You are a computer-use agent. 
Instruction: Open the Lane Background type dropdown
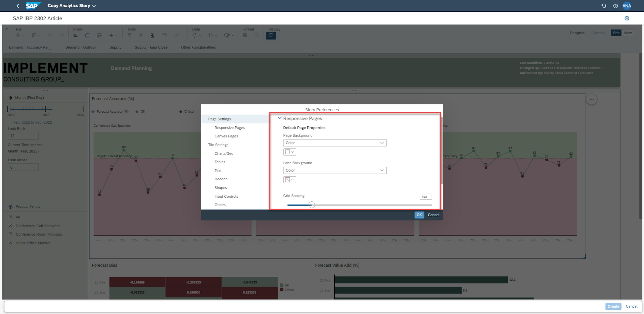tap(334, 170)
